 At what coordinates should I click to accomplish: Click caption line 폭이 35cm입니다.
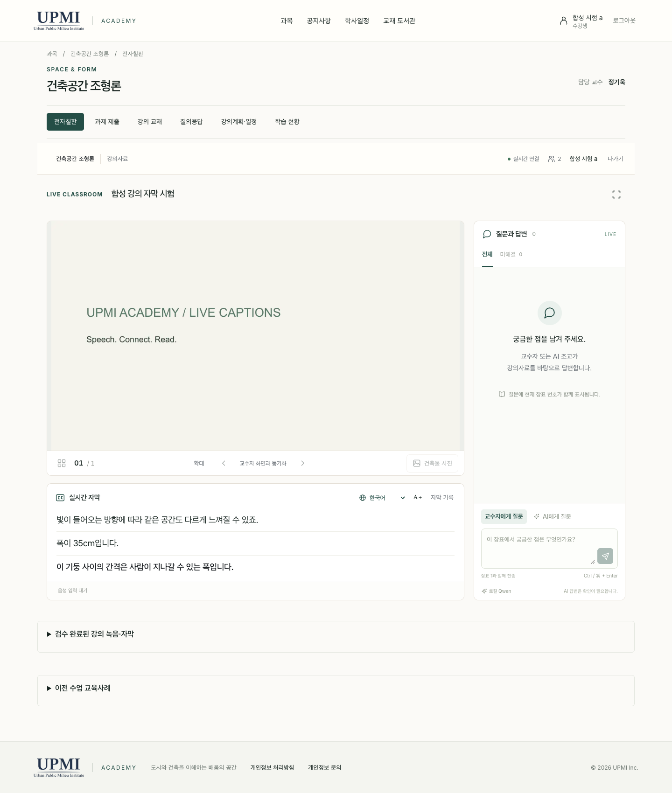coord(88,543)
